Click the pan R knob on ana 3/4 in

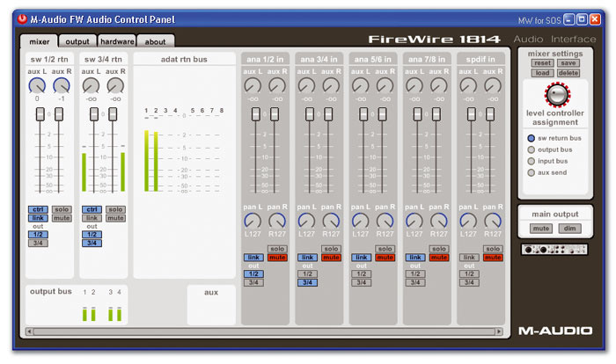[331, 221]
